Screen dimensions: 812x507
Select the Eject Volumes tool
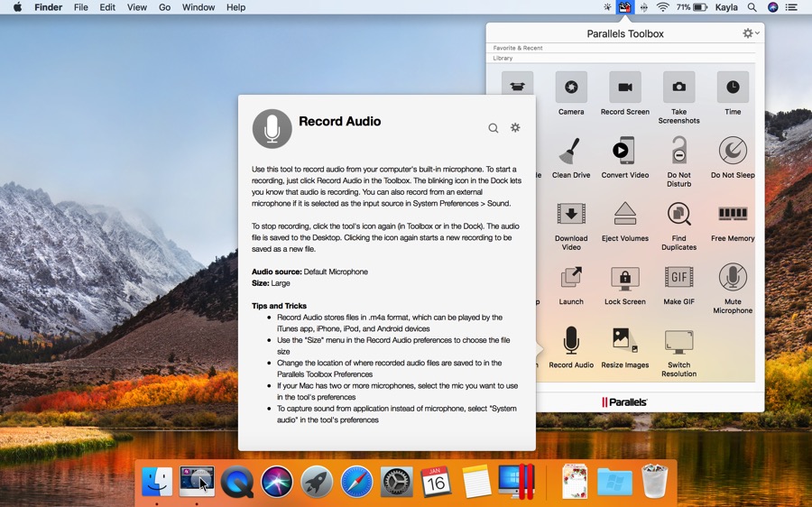coord(625,220)
